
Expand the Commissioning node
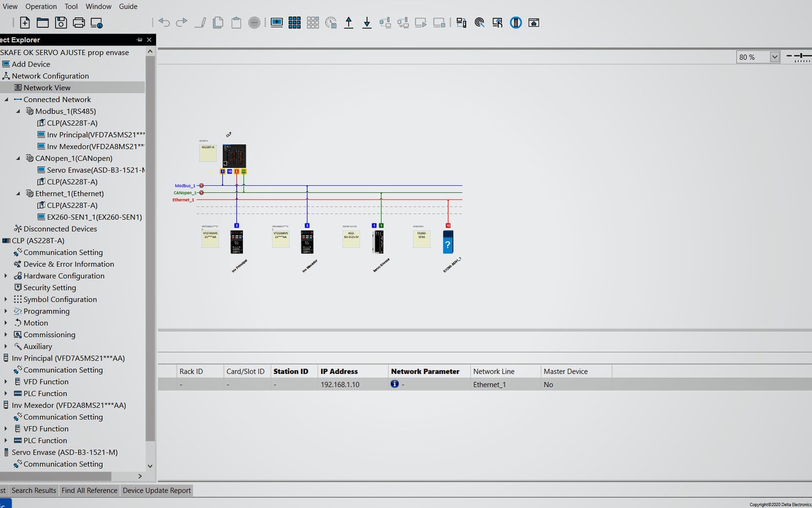pyautogui.click(x=6, y=334)
